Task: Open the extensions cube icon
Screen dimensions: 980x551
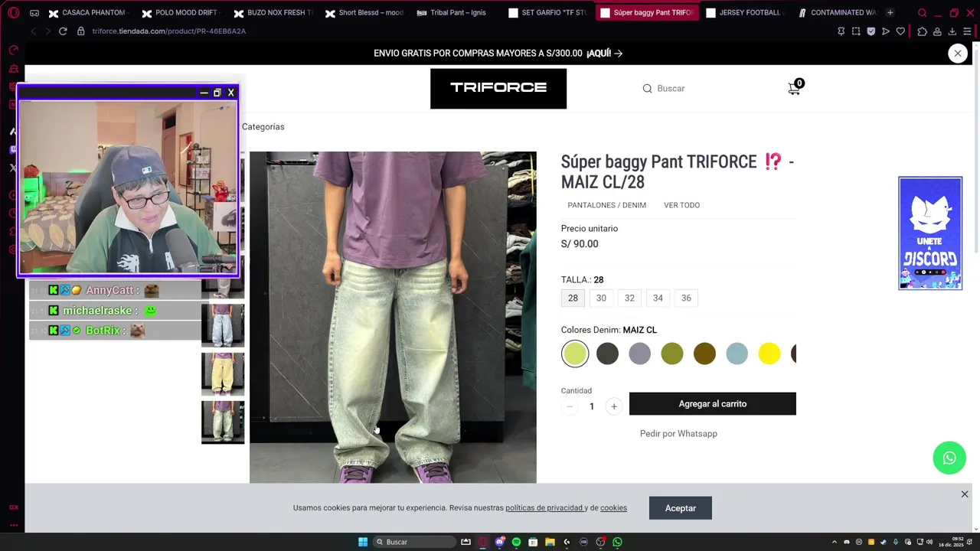Action: click(922, 31)
